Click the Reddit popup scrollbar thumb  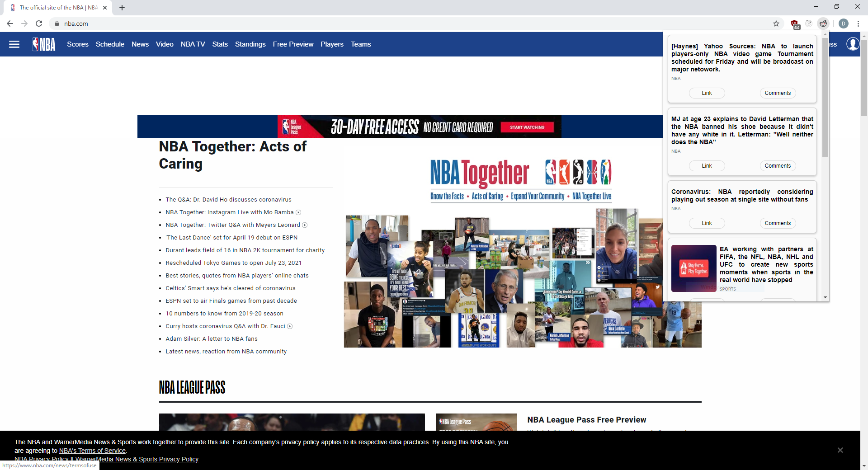tap(825, 97)
